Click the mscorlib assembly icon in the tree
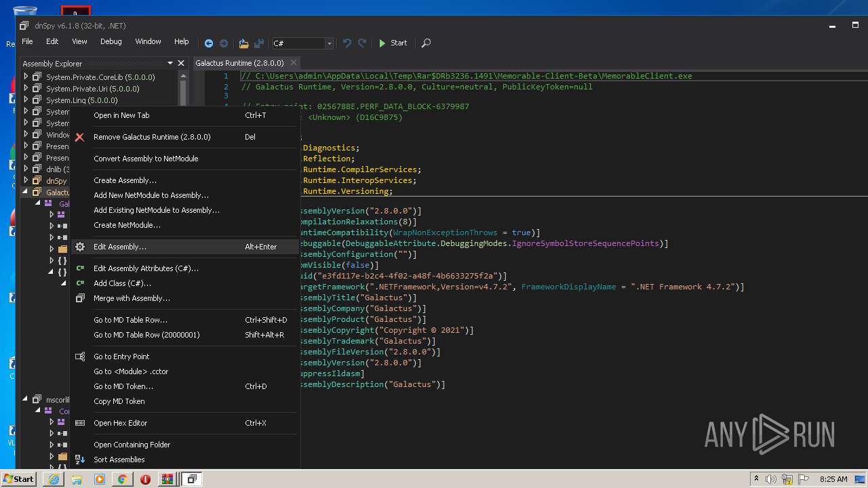The image size is (868, 488). pyautogui.click(x=37, y=400)
